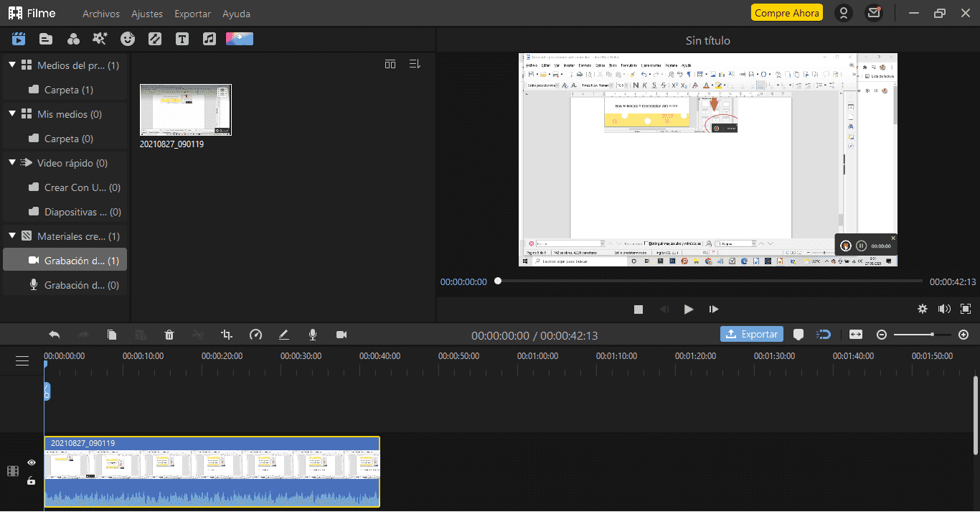Delete selected clip with trash icon
The image size is (980, 512).
(x=169, y=335)
